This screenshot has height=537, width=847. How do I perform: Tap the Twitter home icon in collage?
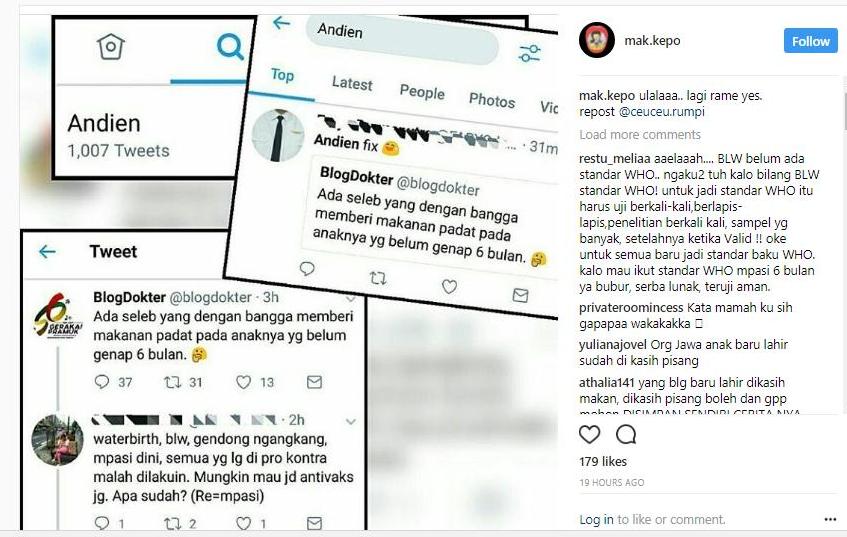pyautogui.click(x=111, y=46)
